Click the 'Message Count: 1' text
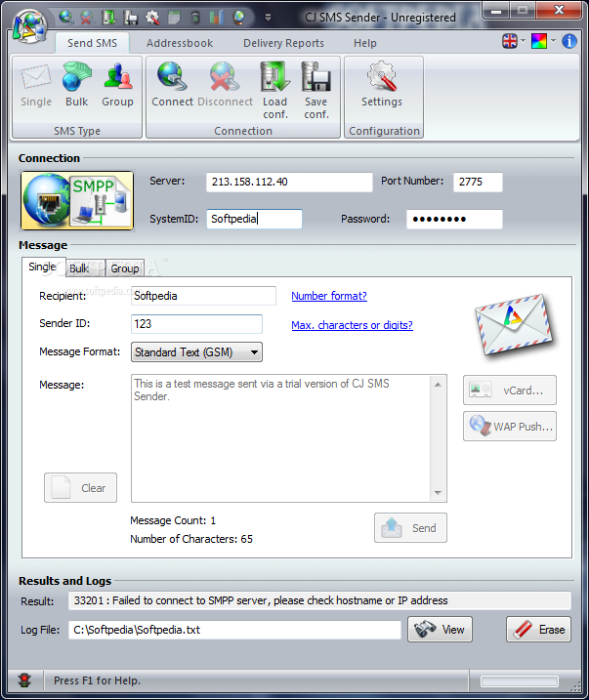The height and width of the screenshot is (700, 589). point(173,520)
